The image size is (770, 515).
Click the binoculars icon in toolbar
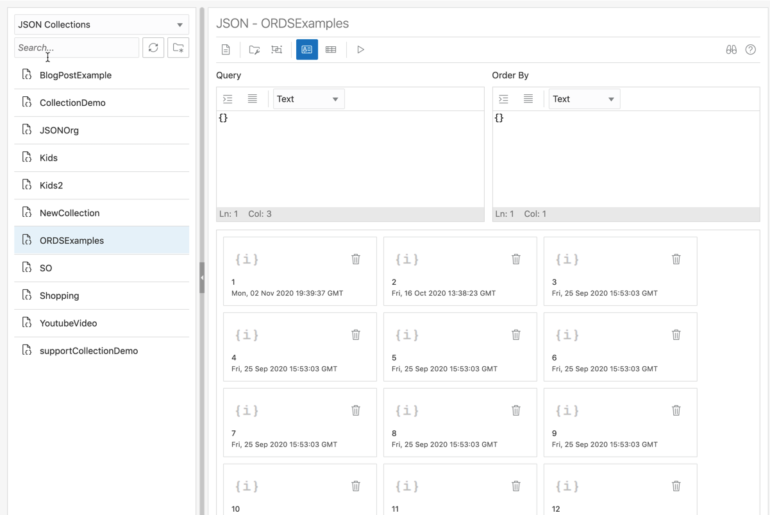click(x=731, y=49)
